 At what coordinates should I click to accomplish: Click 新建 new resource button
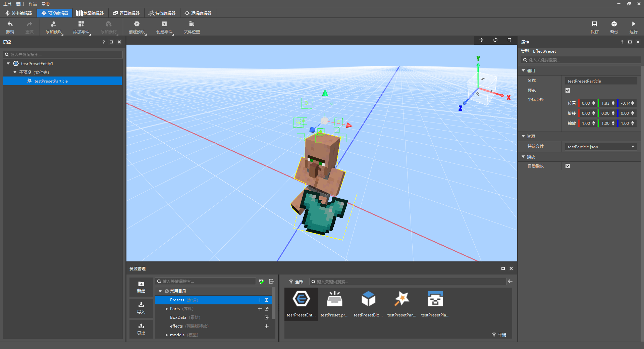[x=141, y=287]
